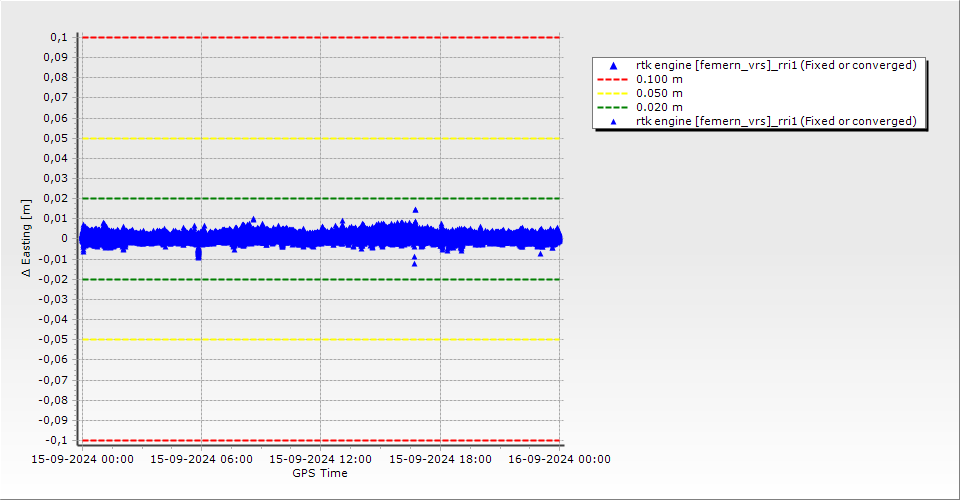Click the 15-09-2024 06:00 time axis label
The image size is (960, 500).
coord(201,459)
